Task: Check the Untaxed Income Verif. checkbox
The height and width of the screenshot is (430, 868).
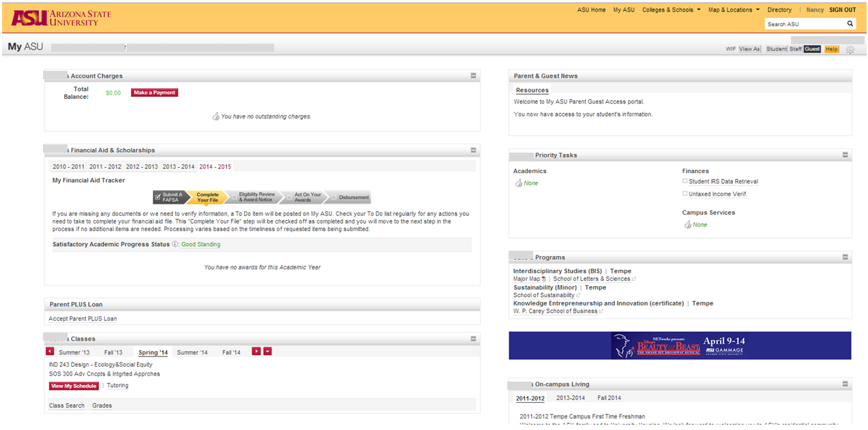Action: (685, 194)
